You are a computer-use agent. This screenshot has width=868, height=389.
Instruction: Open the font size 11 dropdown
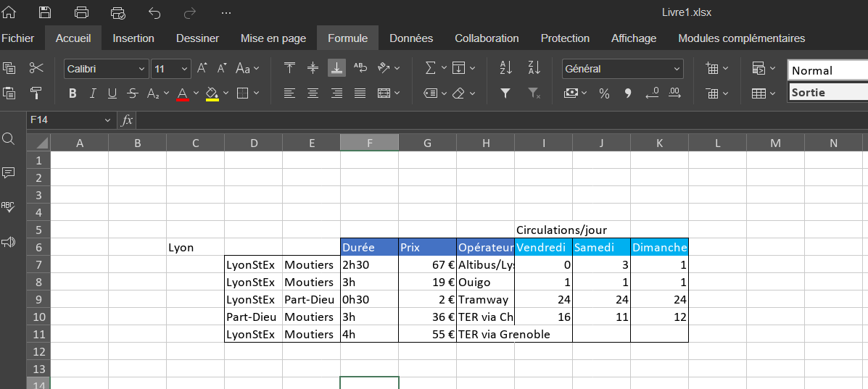tap(184, 69)
